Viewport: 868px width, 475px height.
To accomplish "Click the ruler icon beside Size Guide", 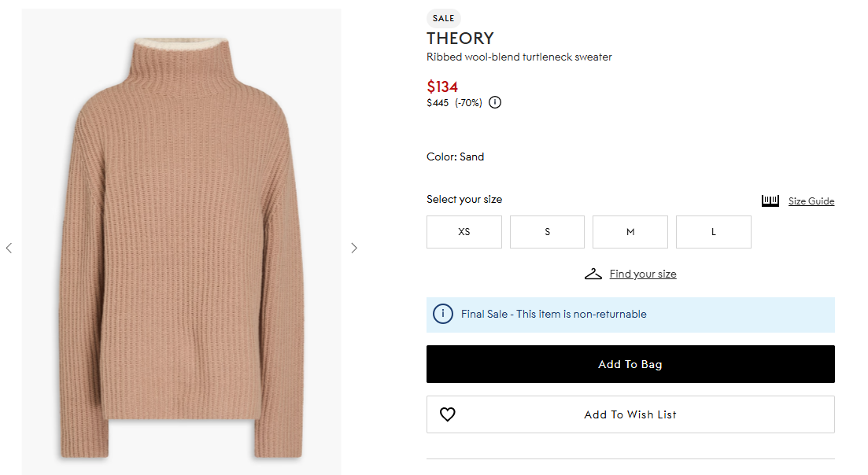I will click(770, 201).
